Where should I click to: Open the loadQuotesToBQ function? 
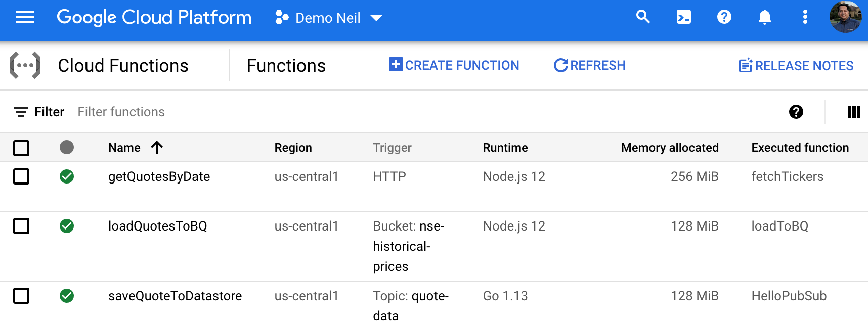[x=158, y=226]
